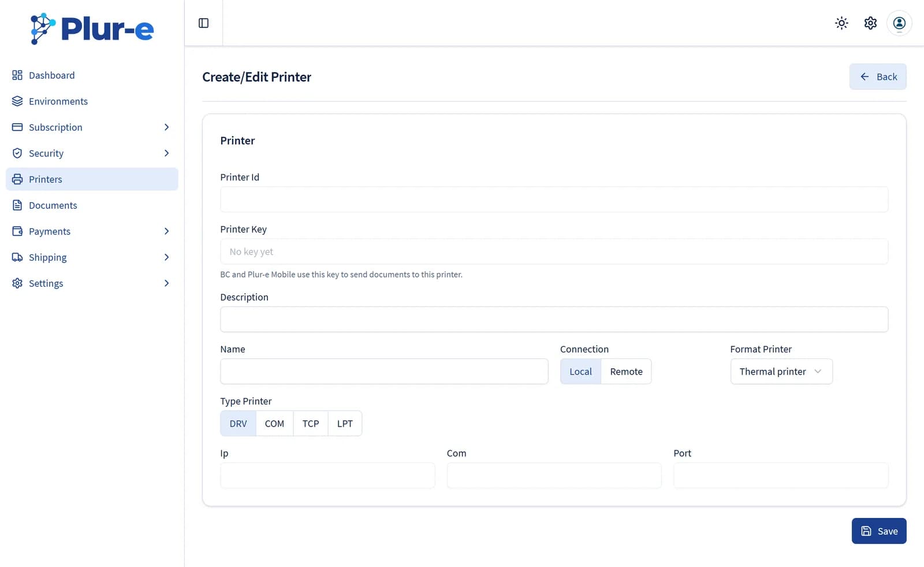Focus the Com input field
Screen dimensions: 924x567
click(x=554, y=476)
